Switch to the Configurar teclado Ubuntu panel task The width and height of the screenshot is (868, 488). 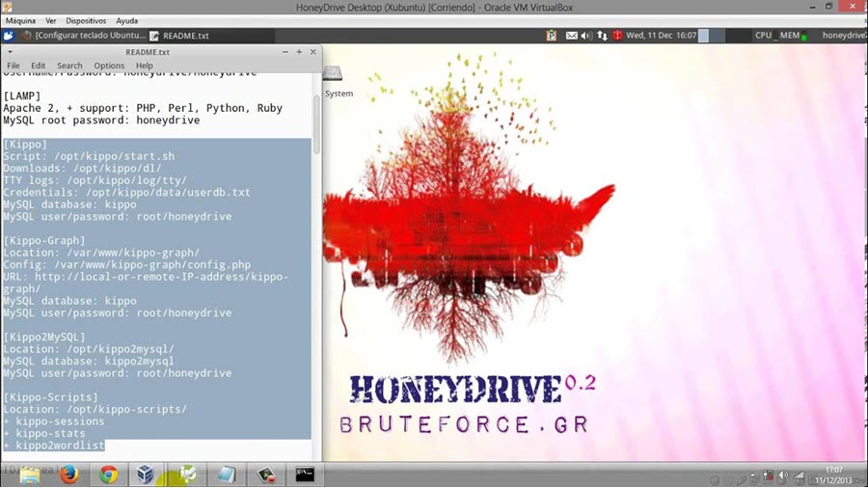coord(84,36)
